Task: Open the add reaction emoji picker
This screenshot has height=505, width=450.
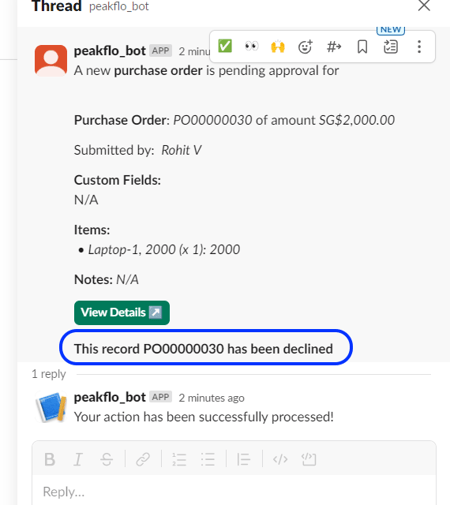Action: click(x=305, y=47)
